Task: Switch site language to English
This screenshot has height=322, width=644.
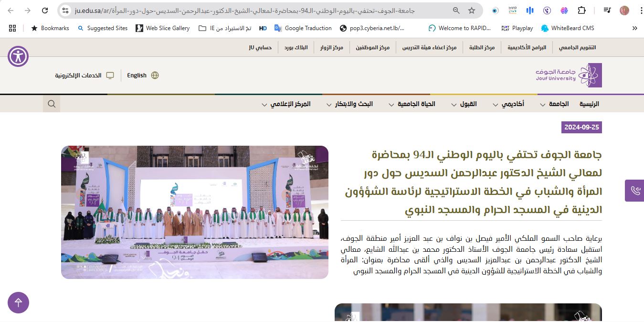Action: pyautogui.click(x=142, y=75)
